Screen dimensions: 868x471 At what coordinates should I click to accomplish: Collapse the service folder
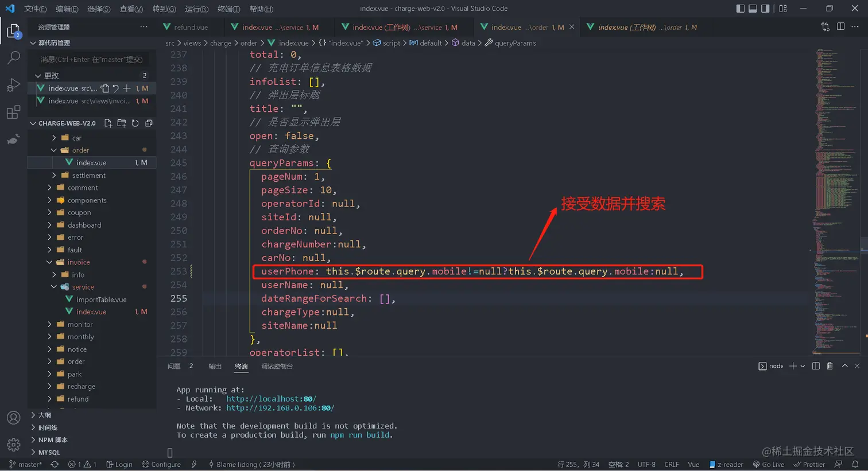point(54,287)
